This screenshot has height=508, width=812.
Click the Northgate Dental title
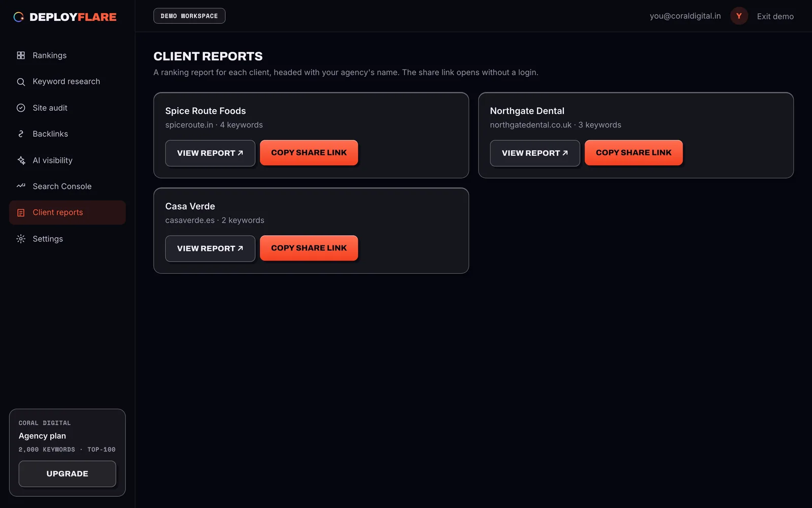tap(527, 111)
